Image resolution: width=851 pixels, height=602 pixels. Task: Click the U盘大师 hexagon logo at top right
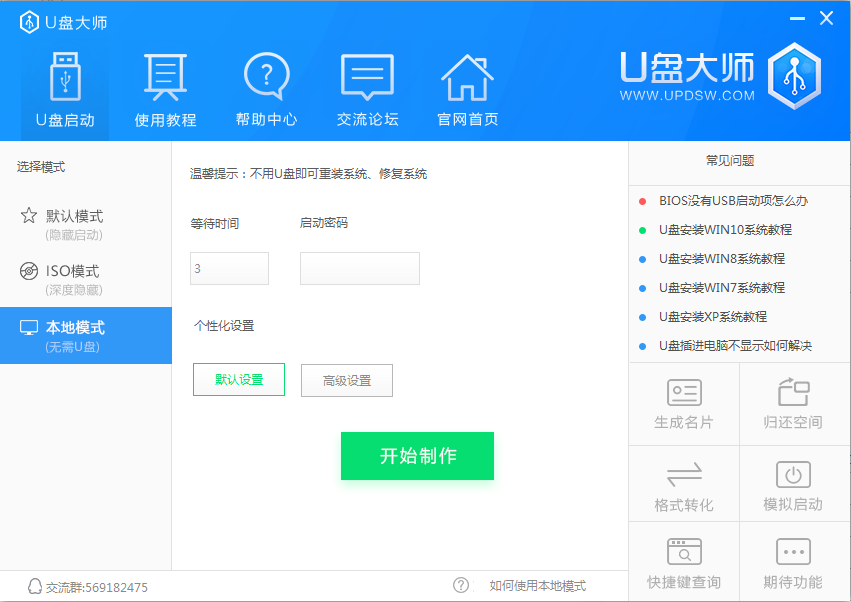[795, 76]
